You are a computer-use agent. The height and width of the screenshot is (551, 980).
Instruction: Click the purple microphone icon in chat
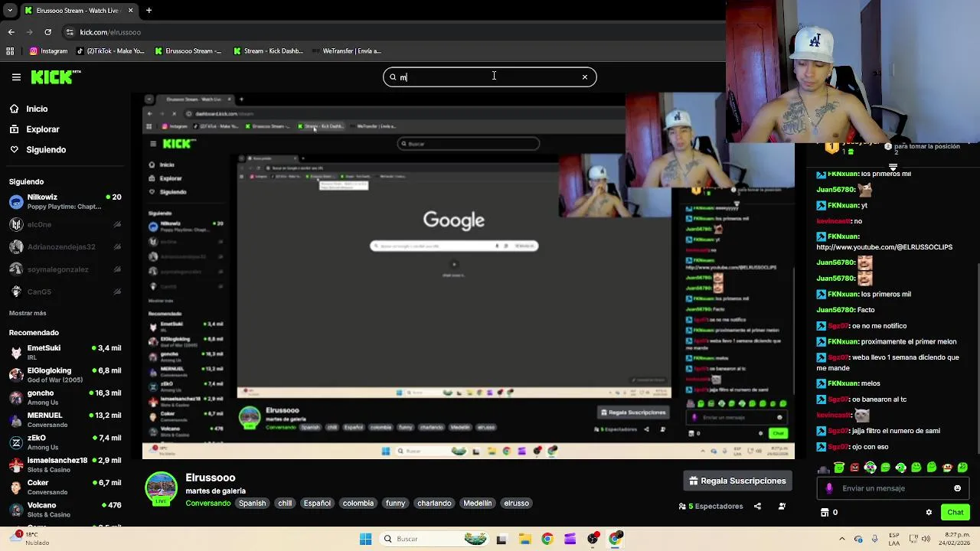[x=829, y=488]
